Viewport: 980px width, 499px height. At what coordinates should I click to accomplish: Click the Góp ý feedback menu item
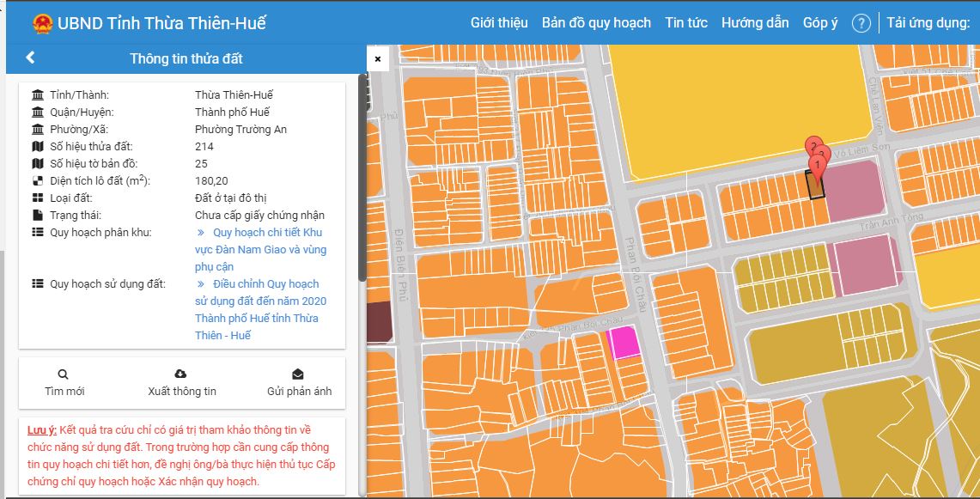819,23
